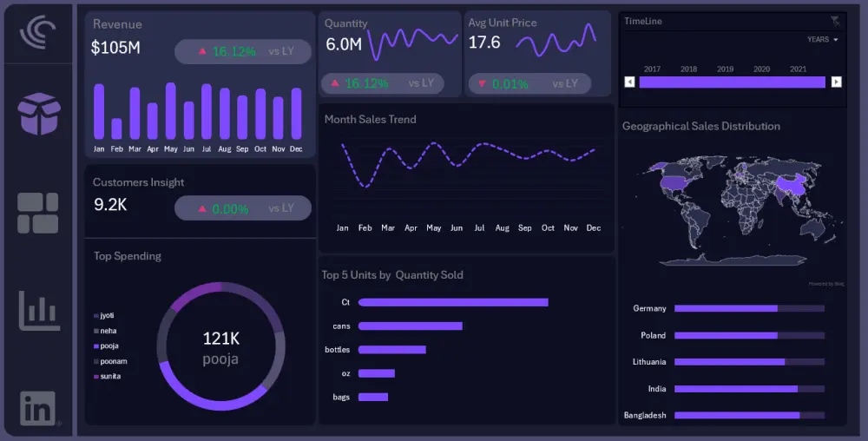
Task: Click the $105M revenue value
Action: (115, 48)
